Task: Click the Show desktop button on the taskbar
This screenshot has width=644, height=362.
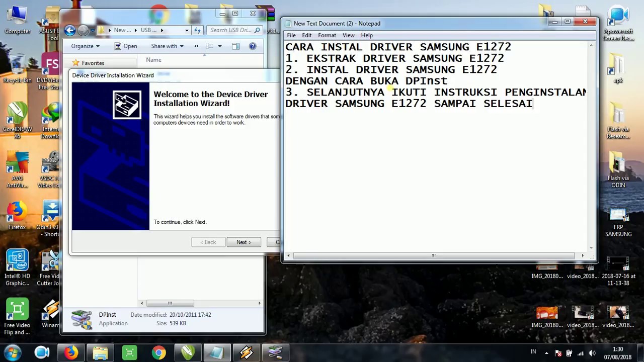Action: click(640, 353)
